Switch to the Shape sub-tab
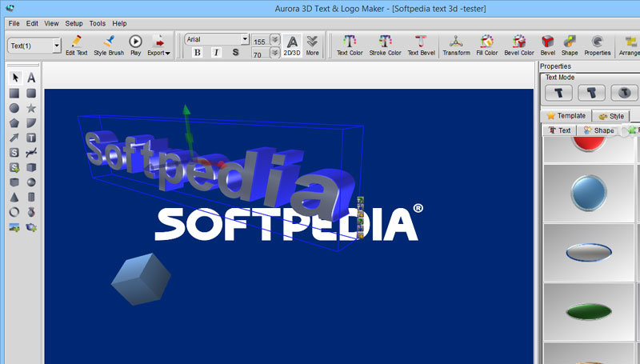Screen dimensions: 640x364 [x=598, y=130]
